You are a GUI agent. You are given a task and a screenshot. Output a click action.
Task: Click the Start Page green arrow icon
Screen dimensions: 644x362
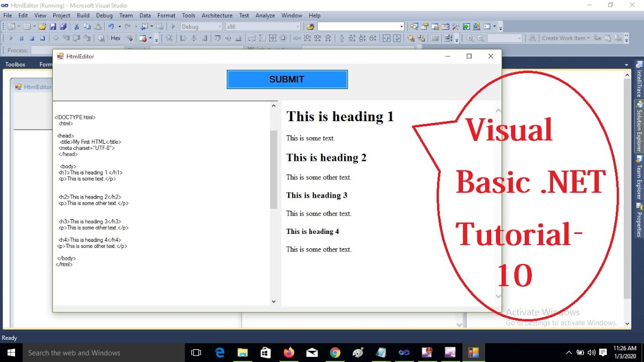[466, 27]
